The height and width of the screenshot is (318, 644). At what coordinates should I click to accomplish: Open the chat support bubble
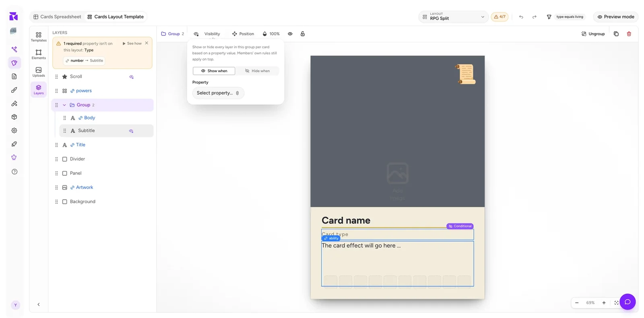click(627, 302)
